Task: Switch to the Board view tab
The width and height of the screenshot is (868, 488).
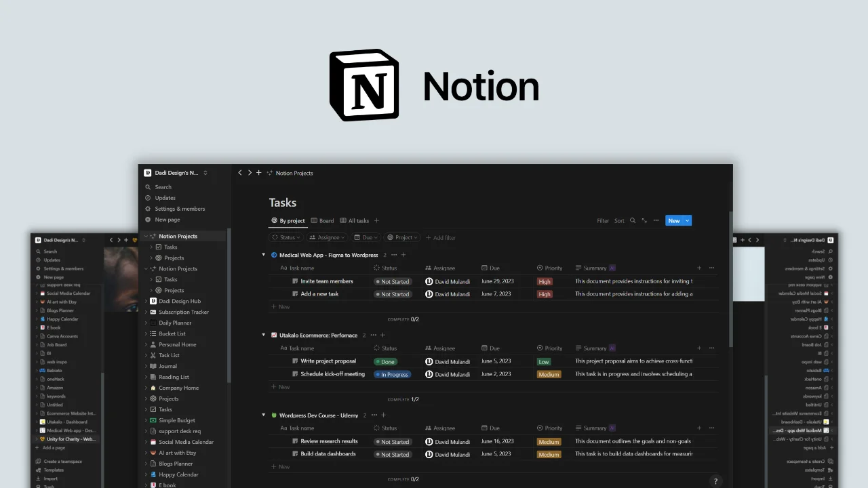Action: pos(322,220)
